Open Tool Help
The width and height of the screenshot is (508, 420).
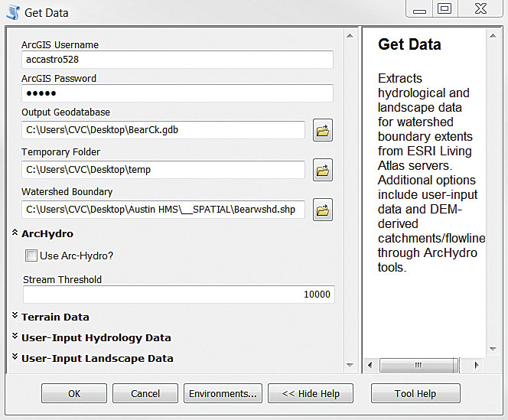415,393
